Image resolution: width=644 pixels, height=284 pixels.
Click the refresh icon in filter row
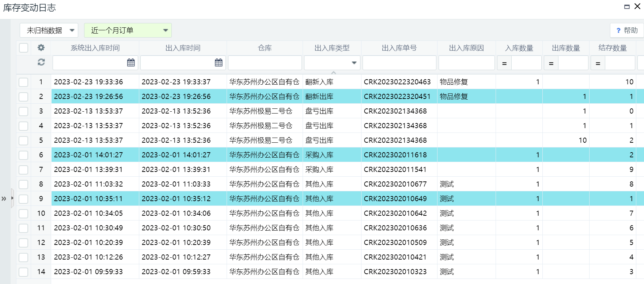tap(41, 62)
